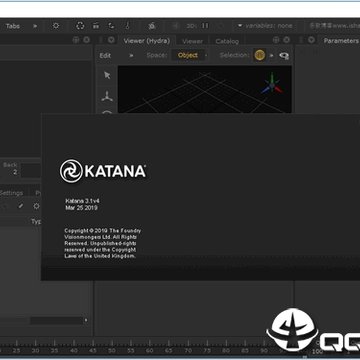The height and width of the screenshot is (360, 360).
Task: Click the curved arrow icon in the top toolbar
Action: [111, 26]
